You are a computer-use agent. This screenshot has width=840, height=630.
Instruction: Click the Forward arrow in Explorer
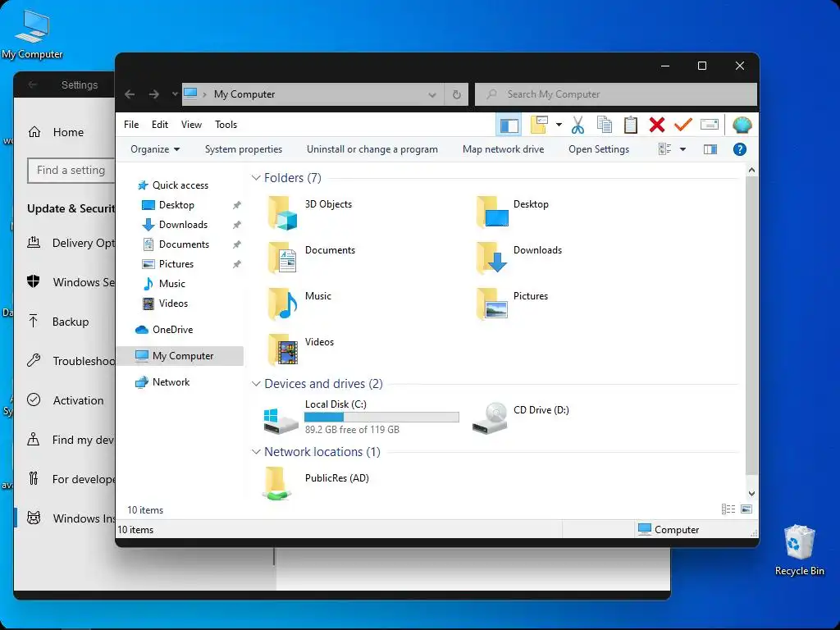pyautogui.click(x=153, y=94)
